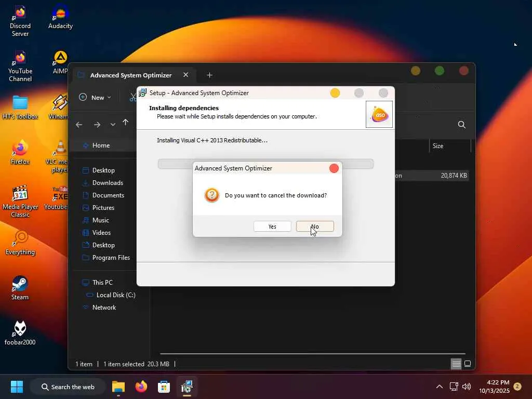Open the Windows Start menu
This screenshot has height=399, width=532.
click(17, 387)
